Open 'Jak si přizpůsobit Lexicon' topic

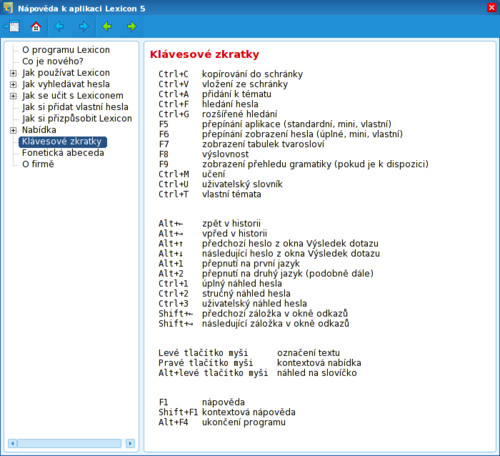pyautogui.click(x=77, y=118)
